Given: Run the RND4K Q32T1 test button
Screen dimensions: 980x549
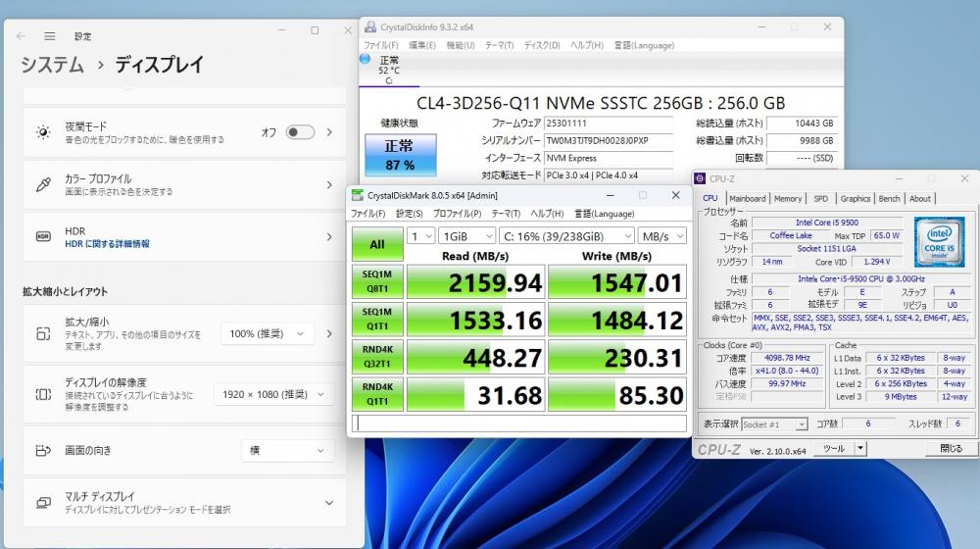Looking at the screenshot, I should tap(377, 357).
